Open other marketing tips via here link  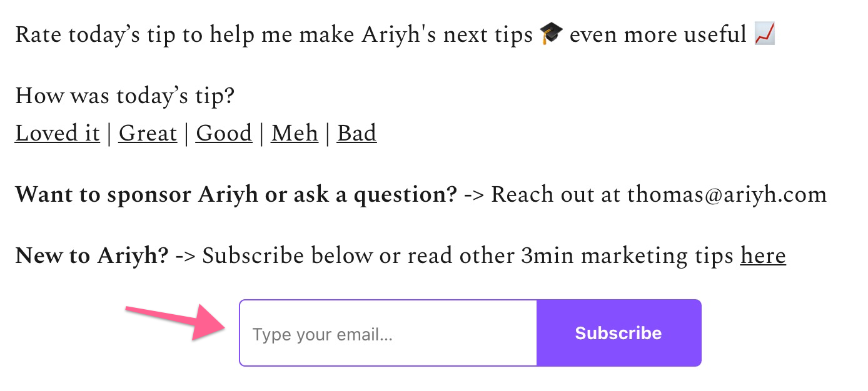(x=763, y=255)
